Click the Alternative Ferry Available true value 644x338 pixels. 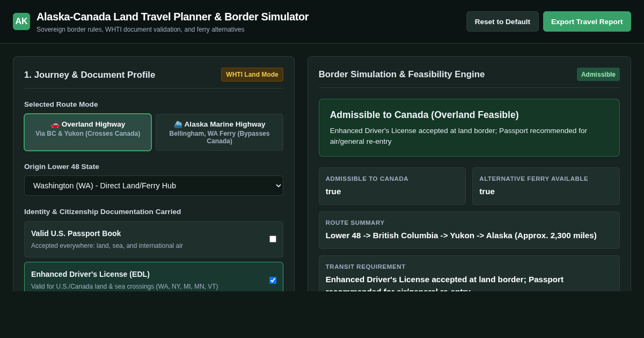click(x=487, y=192)
